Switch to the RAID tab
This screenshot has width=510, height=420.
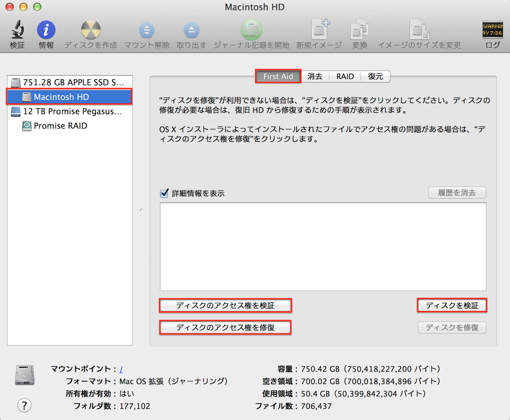(x=345, y=77)
